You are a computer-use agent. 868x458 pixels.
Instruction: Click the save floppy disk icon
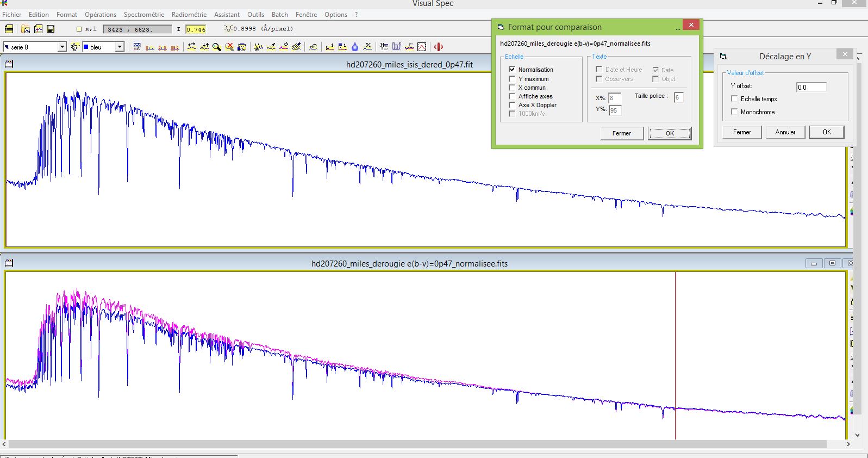[x=51, y=29]
